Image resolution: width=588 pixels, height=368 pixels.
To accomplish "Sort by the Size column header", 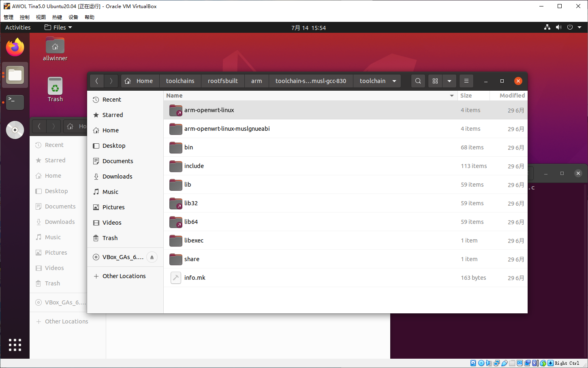I will click(466, 96).
